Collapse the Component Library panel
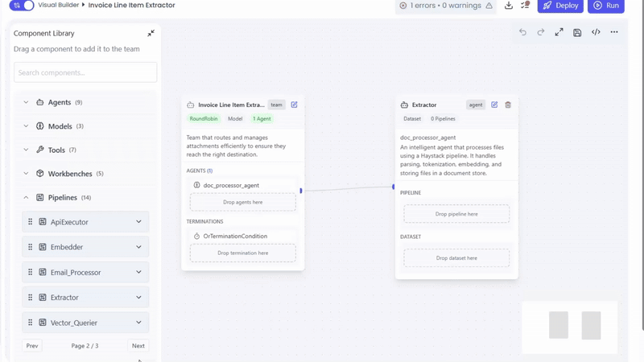Screen dimensions: 644x362 click(x=151, y=34)
